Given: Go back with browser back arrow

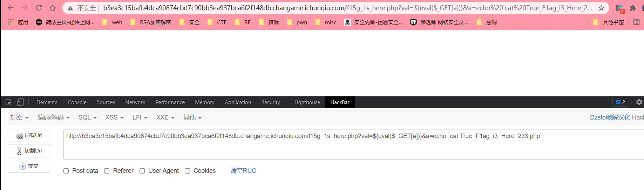Looking at the screenshot, I should coord(11,8).
